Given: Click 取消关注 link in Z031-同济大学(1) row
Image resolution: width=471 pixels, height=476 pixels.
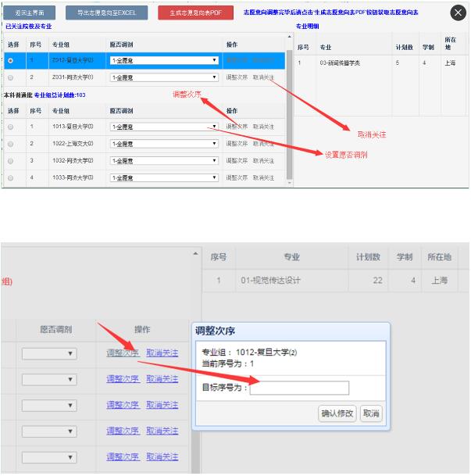Looking at the screenshot, I should click(x=263, y=77).
